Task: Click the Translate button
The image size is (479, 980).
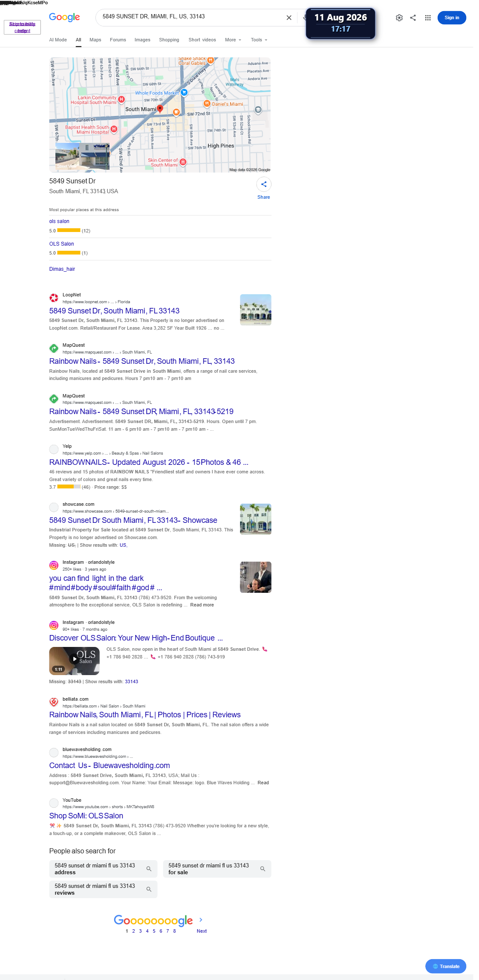Action: (x=446, y=966)
